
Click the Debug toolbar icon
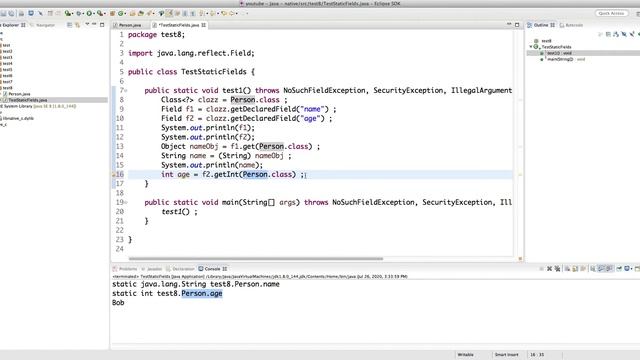[79, 13]
